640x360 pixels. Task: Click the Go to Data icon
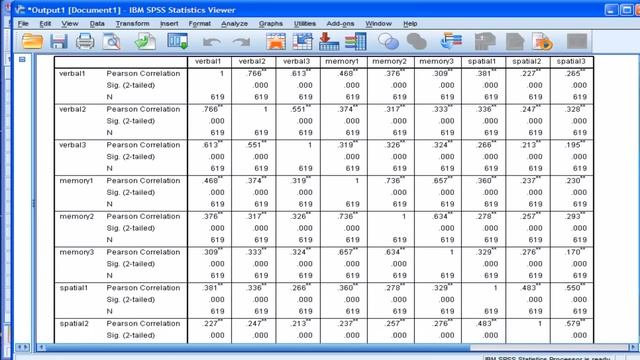click(276, 42)
